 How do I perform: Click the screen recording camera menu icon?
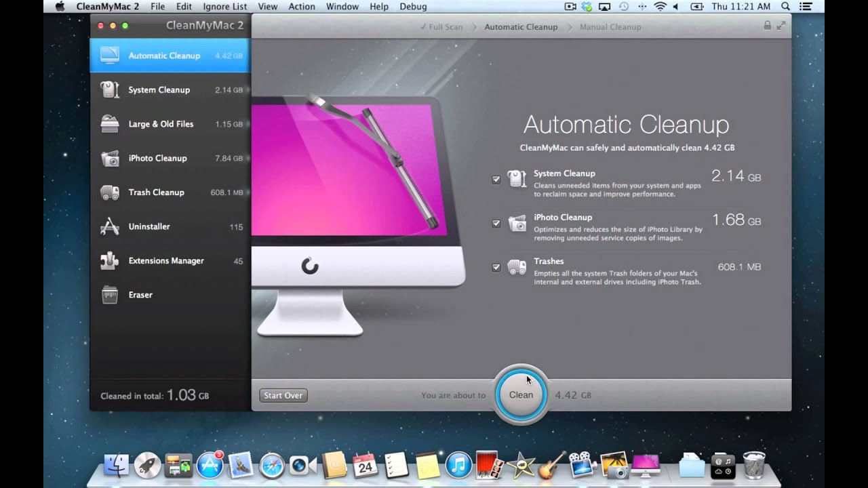tap(570, 7)
